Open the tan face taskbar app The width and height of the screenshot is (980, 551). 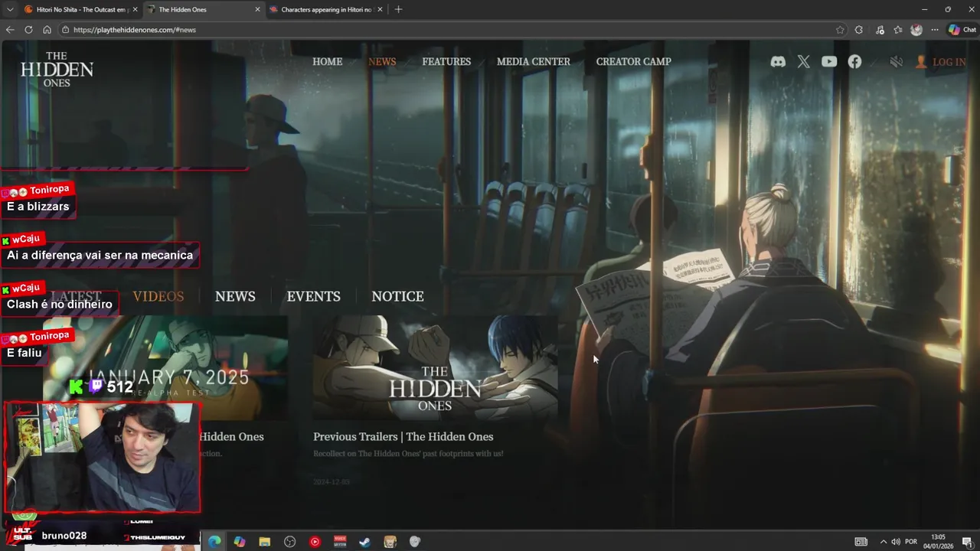390,542
